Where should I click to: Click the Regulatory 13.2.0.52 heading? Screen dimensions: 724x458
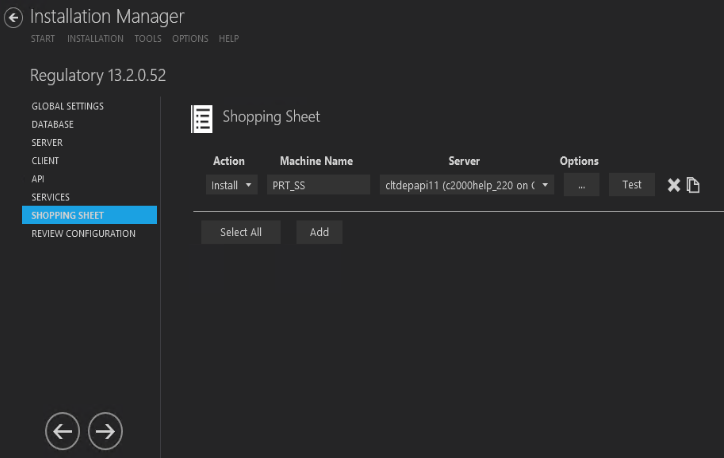(98, 75)
